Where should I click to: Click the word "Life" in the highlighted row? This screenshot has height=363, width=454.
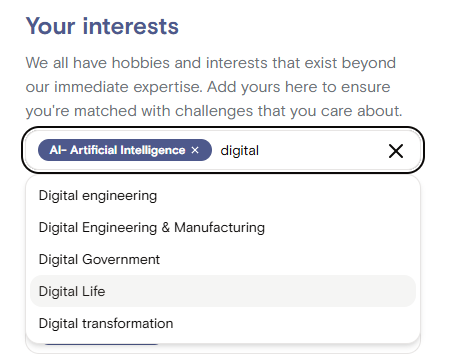94,292
